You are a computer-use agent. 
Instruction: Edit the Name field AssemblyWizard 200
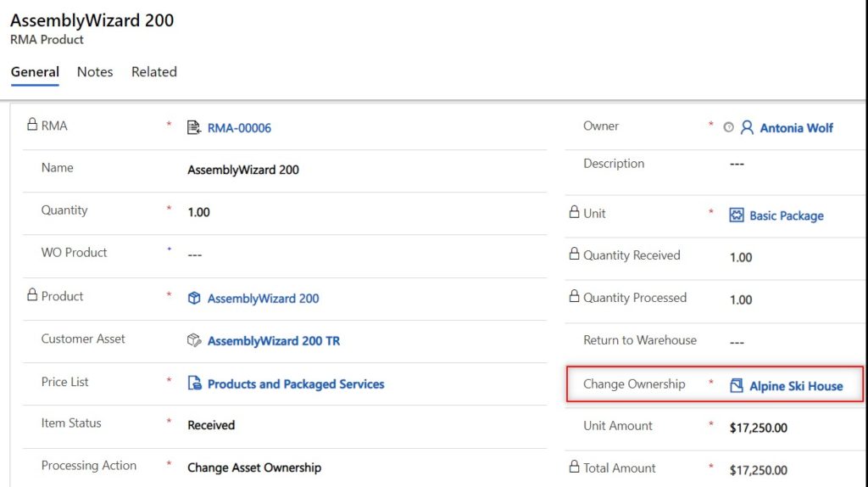tap(243, 170)
